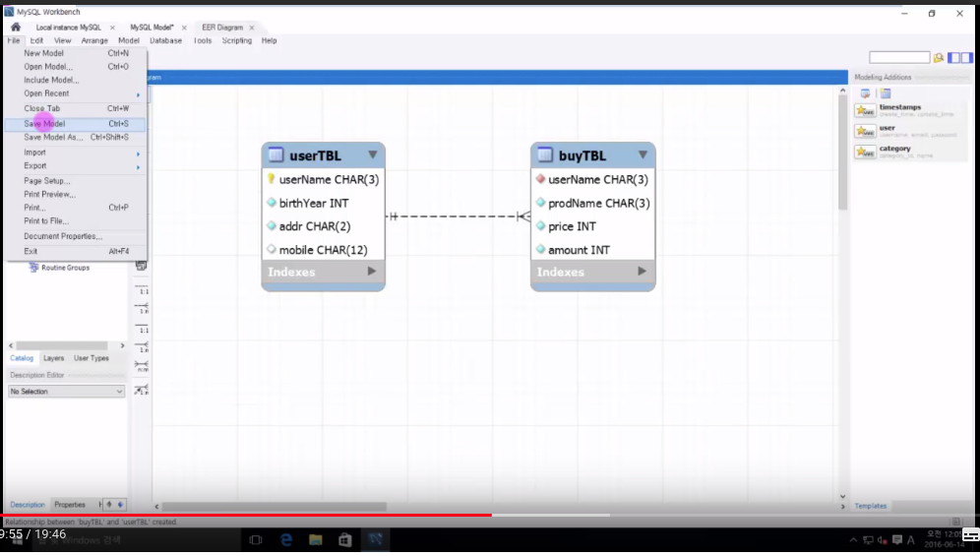Image resolution: width=980 pixels, height=556 pixels.
Task: Select Close Tab in the File menu
Action: 75,109
